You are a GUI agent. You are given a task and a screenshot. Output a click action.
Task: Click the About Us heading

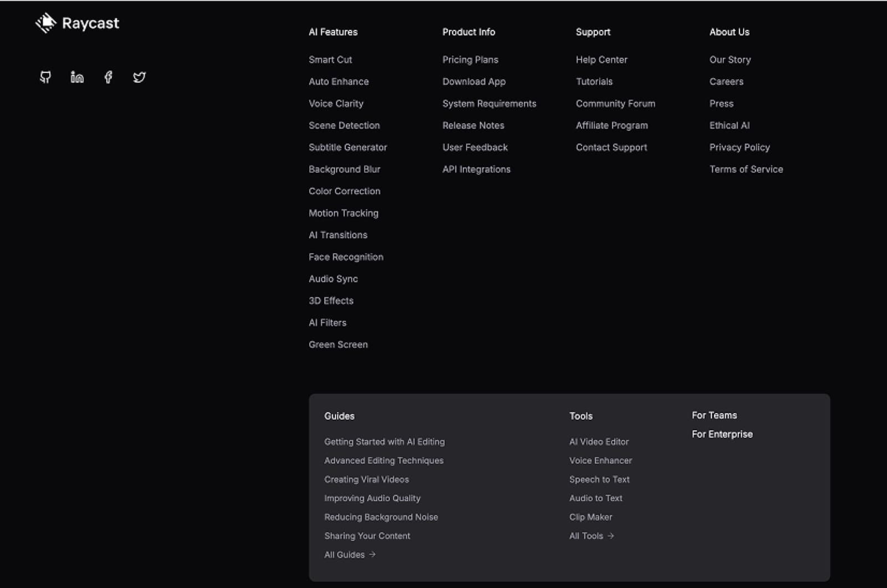729,32
